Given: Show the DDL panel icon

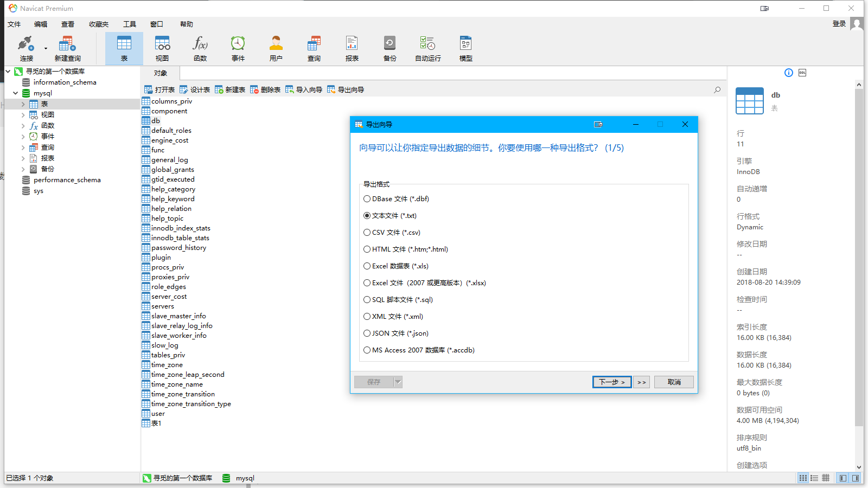Looking at the screenshot, I should click(x=802, y=73).
